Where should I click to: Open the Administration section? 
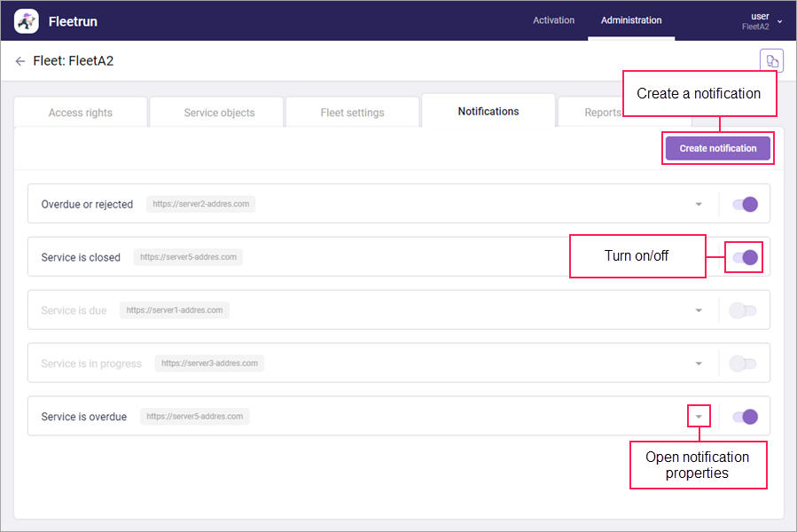pyautogui.click(x=631, y=20)
